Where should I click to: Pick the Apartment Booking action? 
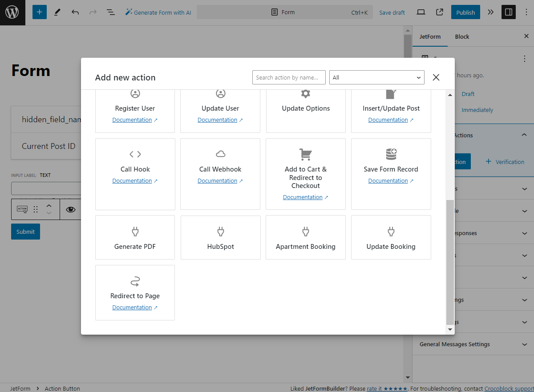click(x=305, y=237)
